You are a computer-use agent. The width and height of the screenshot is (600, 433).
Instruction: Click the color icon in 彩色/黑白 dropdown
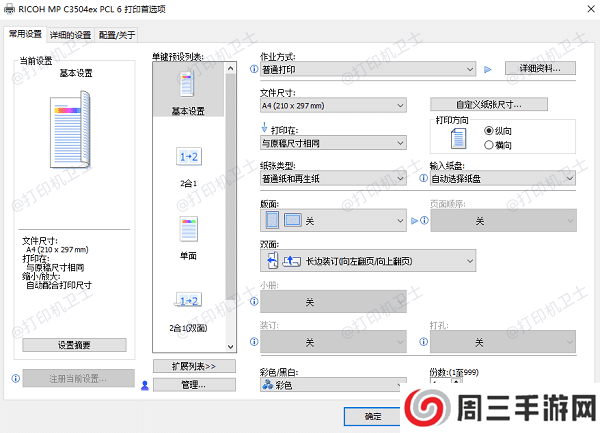pos(267,384)
